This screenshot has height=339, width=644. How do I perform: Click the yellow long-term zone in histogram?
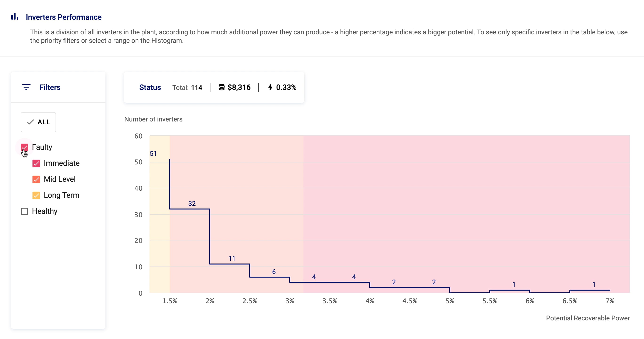click(x=160, y=214)
